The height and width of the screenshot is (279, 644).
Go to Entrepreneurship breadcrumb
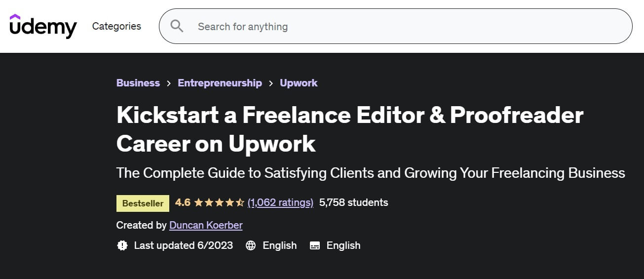pyautogui.click(x=220, y=83)
